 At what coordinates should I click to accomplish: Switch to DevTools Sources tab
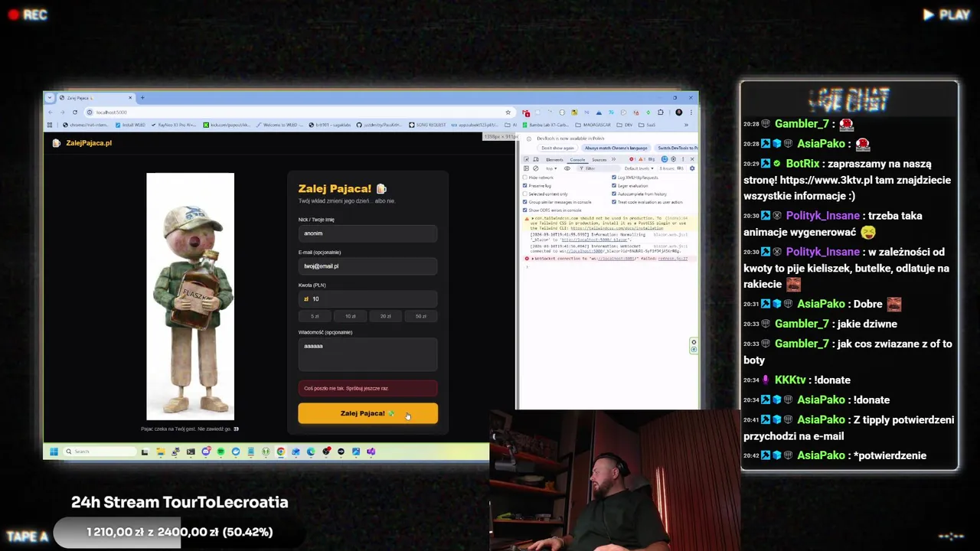[x=599, y=160]
